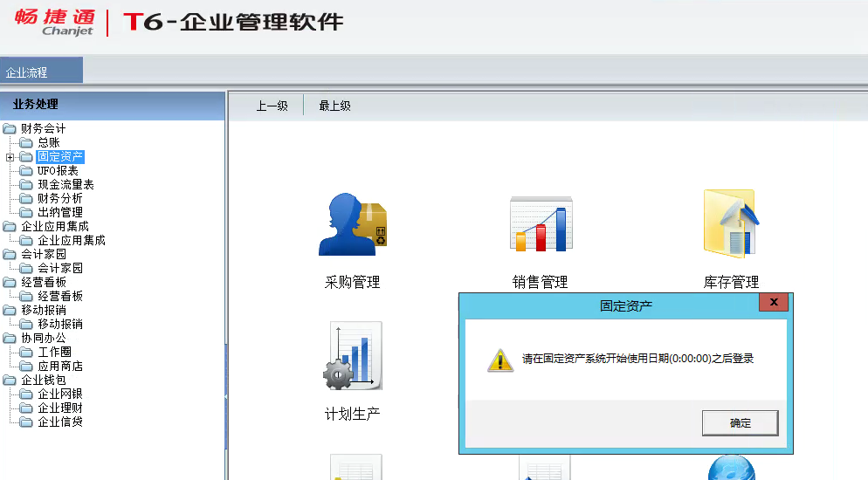The width and height of the screenshot is (868, 480).
Task: Select 总账 in the tree
Action: click(49, 142)
